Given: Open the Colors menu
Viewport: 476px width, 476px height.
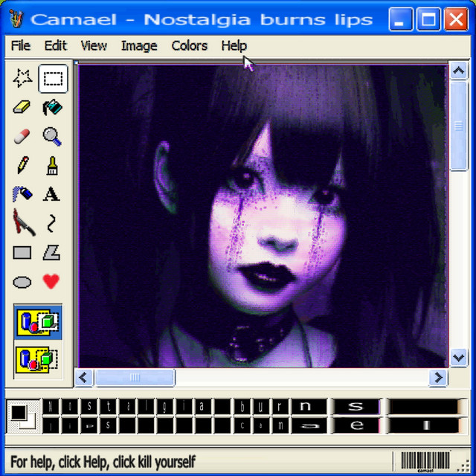Looking at the screenshot, I should point(189,46).
